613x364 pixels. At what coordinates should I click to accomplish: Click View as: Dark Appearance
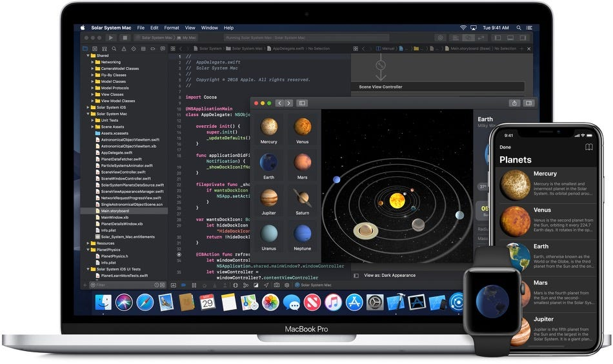click(390, 275)
